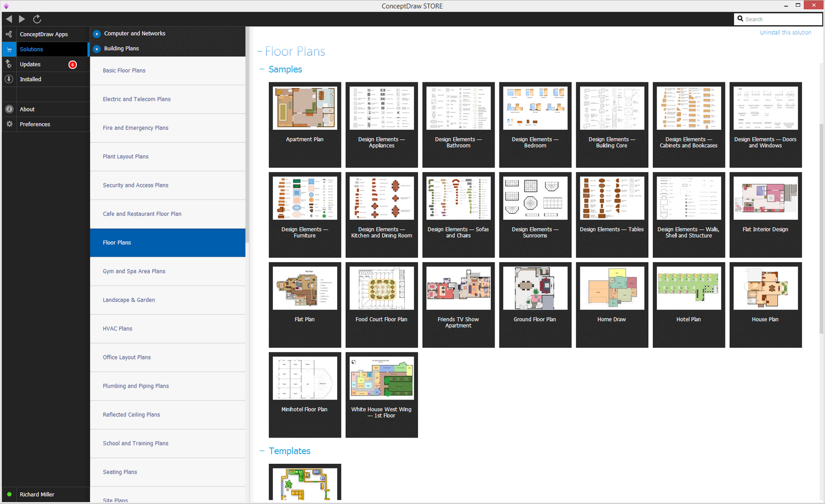Click the ConceptDraw Apps sidebar icon
The height and width of the screenshot is (504, 825).
tap(9, 34)
